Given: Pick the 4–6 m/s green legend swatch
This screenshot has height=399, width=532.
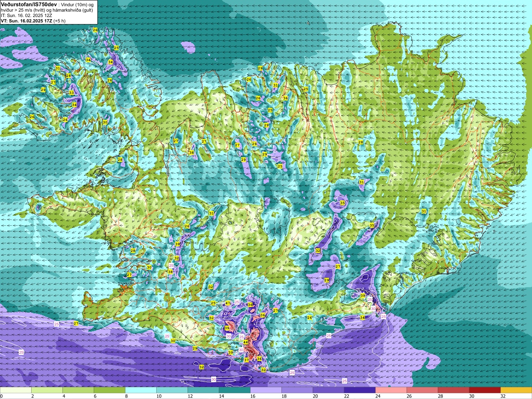Looking at the screenshot, I should 78,390.
